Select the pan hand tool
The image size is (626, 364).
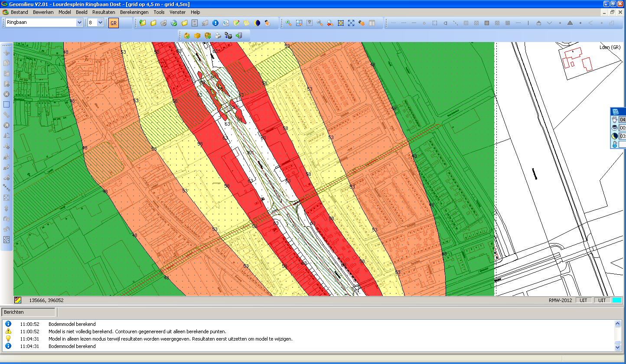coord(362,23)
